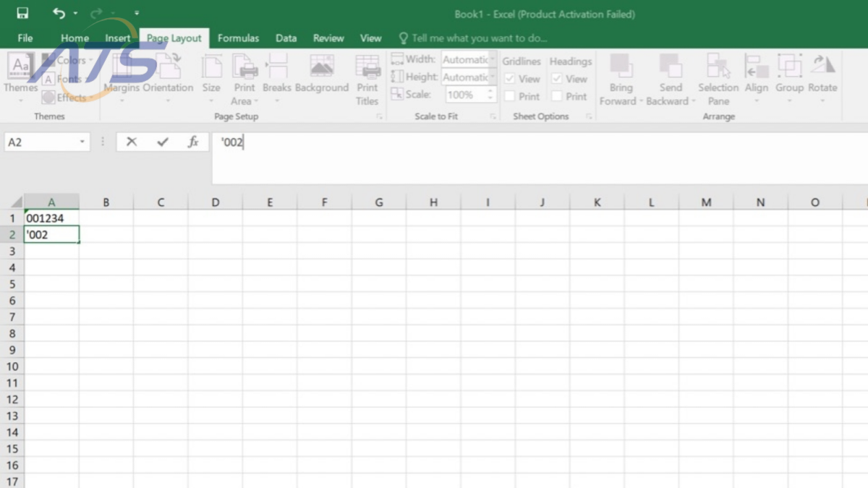The height and width of the screenshot is (488, 868).
Task: Open the Orientation menu
Action: click(168, 76)
